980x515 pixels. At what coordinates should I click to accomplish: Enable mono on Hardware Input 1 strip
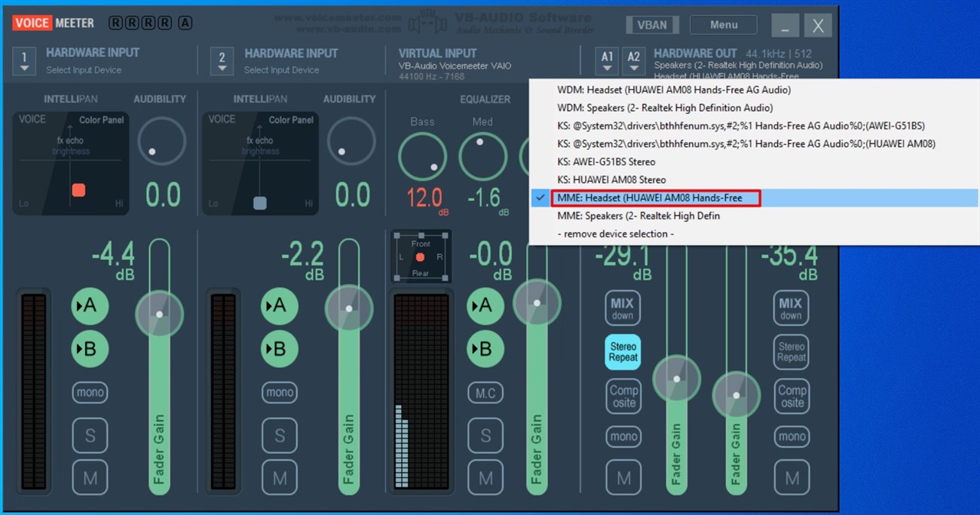click(x=90, y=393)
